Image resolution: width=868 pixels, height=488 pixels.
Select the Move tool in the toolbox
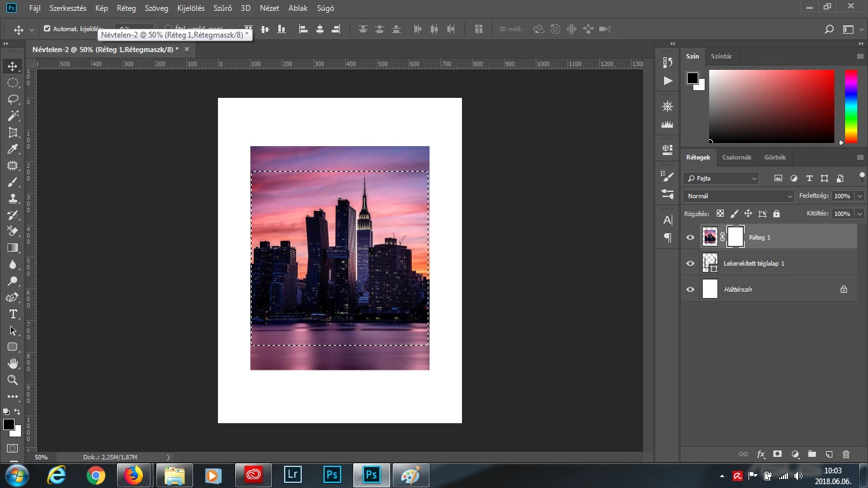(x=13, y=67)
